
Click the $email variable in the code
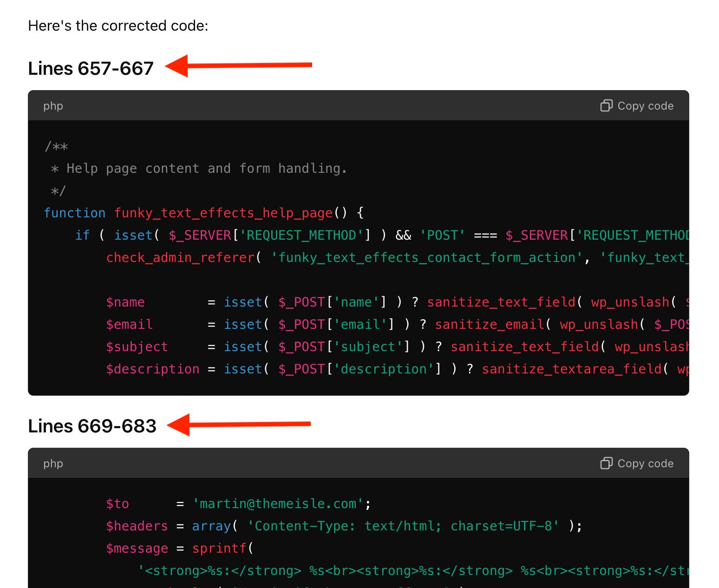(x=129, y=324)
